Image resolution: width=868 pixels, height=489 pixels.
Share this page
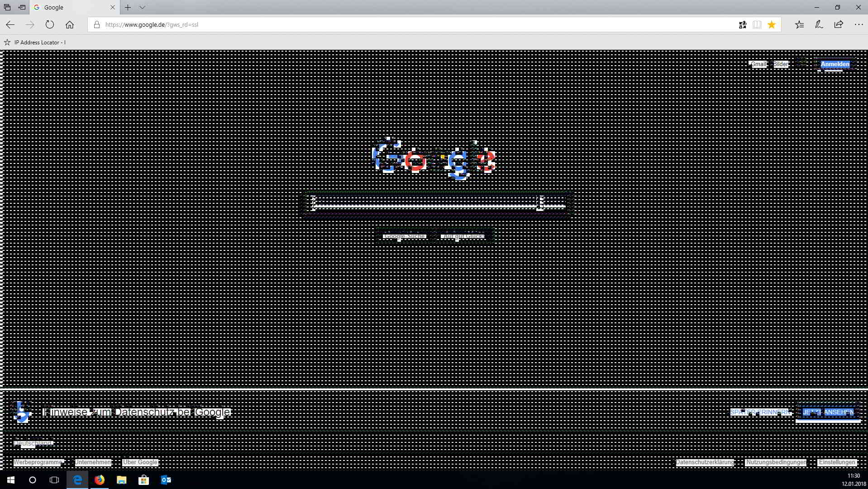(x=839, y=25)
